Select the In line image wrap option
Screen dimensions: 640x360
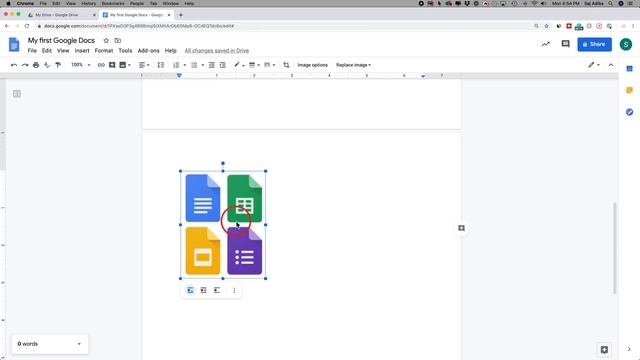click(190, 290)
